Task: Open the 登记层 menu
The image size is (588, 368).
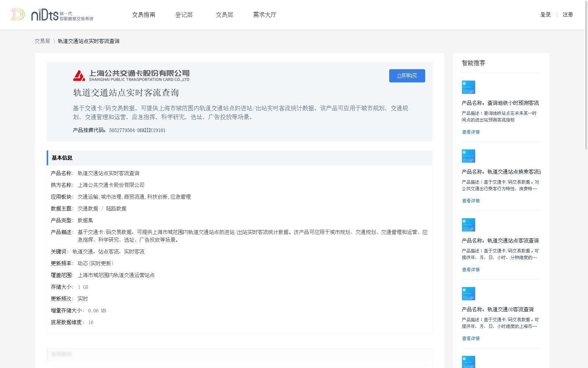Action: tap(184, 15)
